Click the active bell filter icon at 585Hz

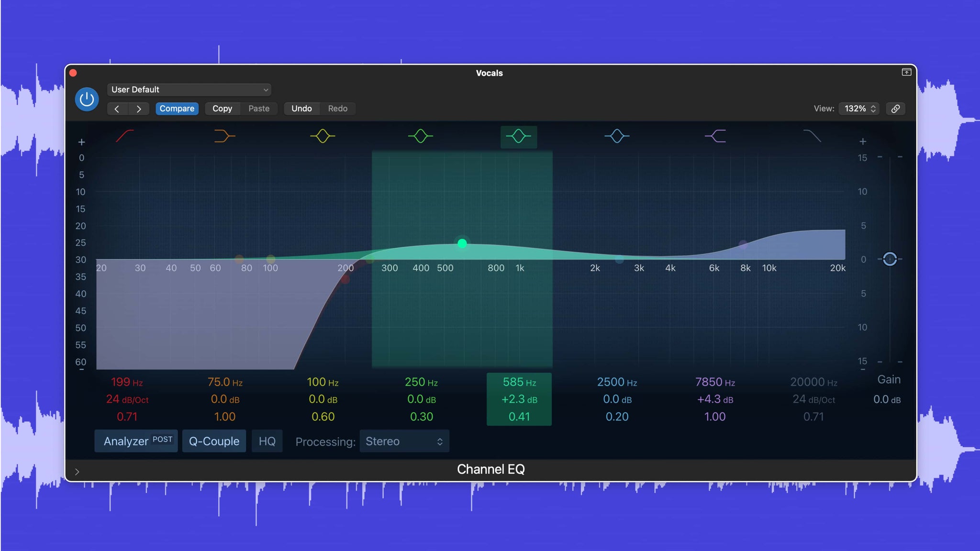(x=518, y=136)
